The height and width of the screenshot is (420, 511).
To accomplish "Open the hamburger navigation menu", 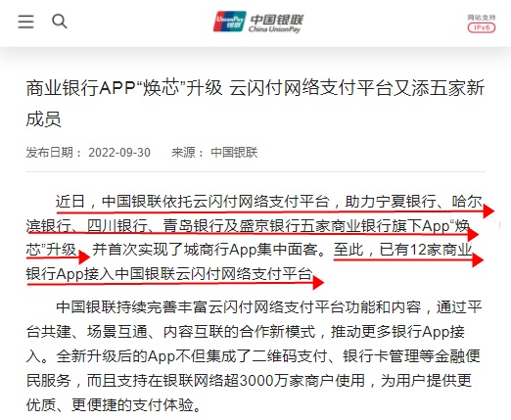I will click(25, 22).
